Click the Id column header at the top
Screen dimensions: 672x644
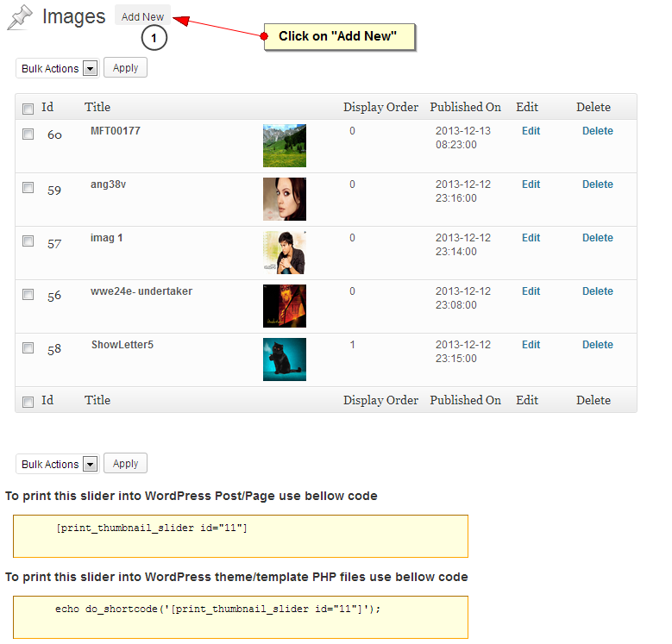tap(47, 107)
